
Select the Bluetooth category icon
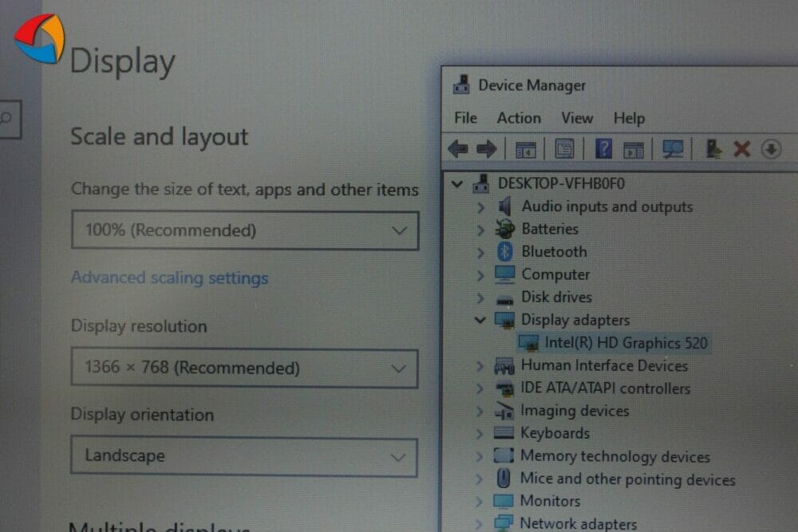click(x=505, y=251)
